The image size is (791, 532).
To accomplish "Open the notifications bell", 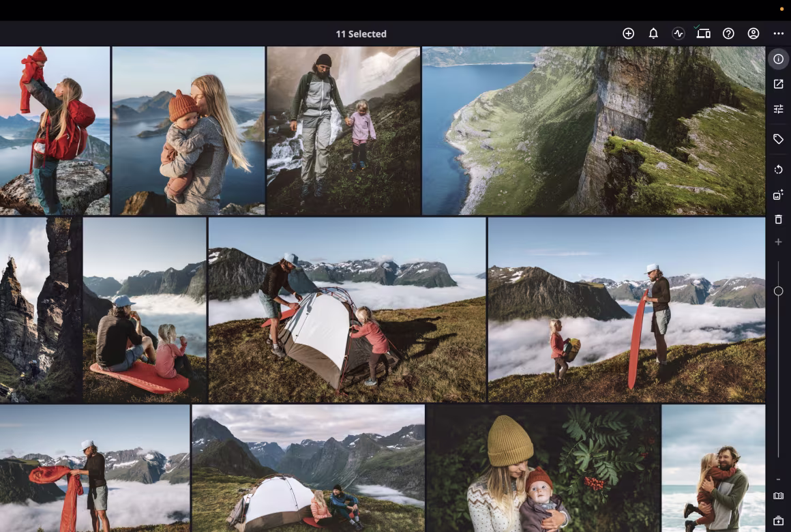I will point(653,33).
